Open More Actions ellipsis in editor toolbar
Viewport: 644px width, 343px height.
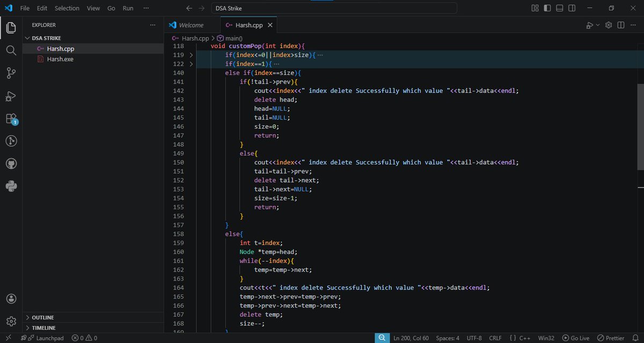tap(633, 25)
